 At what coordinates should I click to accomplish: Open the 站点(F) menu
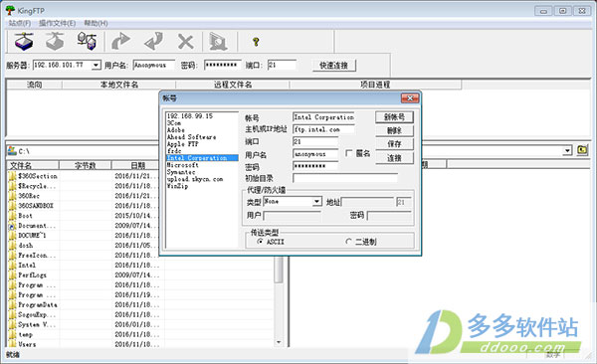(20, 23)
